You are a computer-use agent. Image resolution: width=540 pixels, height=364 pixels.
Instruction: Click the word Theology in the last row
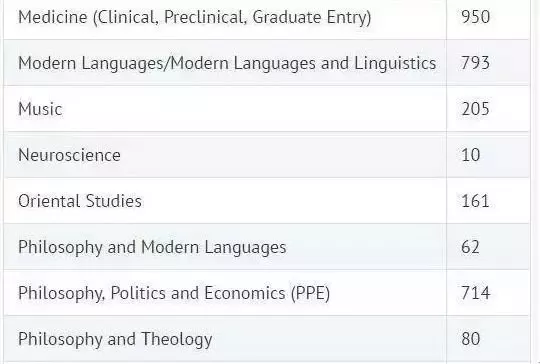pyautogui.click(x=177, y=340)
